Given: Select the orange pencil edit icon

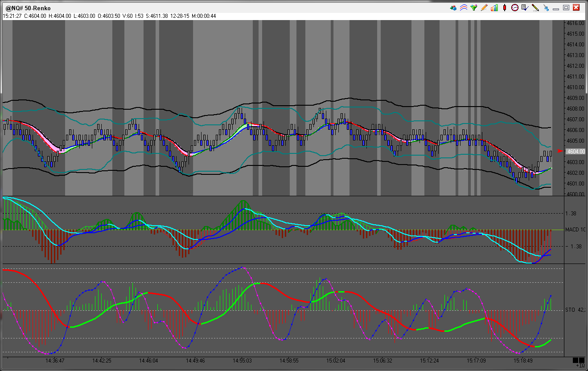Looking at the screenshot, I should 484,8.
